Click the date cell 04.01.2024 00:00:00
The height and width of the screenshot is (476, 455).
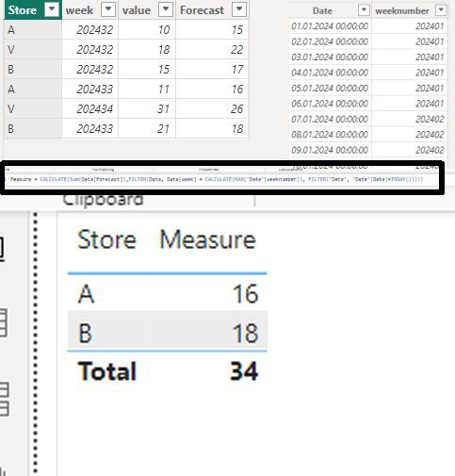click(330, 73)
